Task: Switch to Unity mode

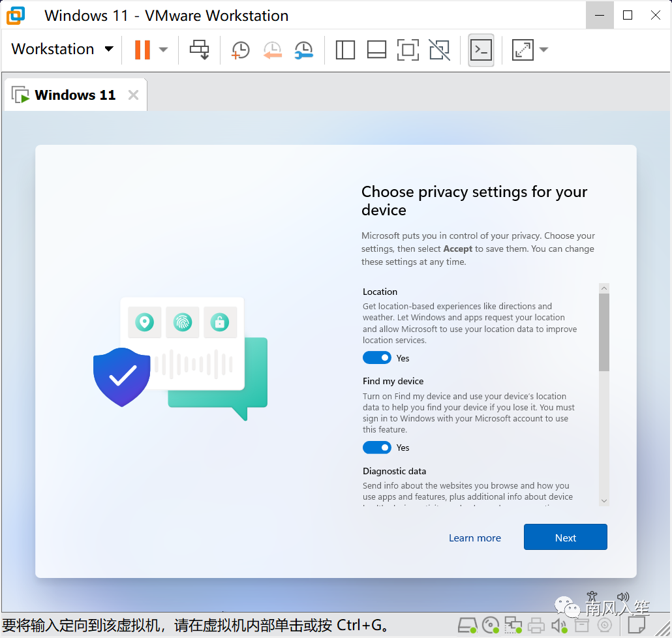Action: pos(440,50)
